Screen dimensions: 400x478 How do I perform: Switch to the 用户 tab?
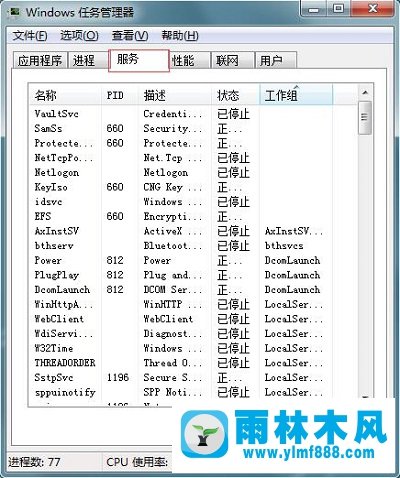pyautogui.click(x=275, y=60)
